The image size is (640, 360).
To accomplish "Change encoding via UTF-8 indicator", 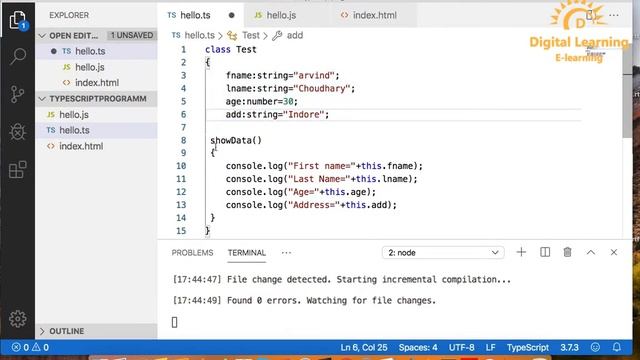I will click(461, 347).
